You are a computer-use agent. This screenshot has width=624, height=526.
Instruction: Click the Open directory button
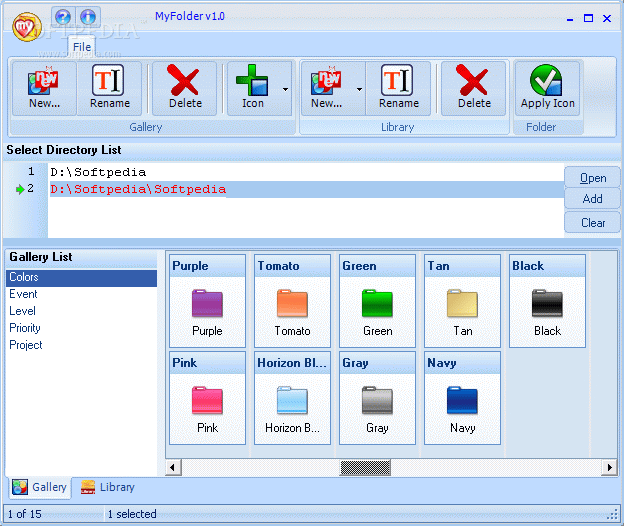tap(593, 178)
